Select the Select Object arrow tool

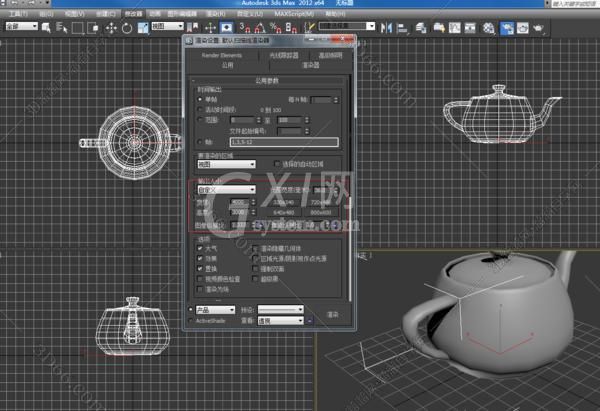[46, 28]
